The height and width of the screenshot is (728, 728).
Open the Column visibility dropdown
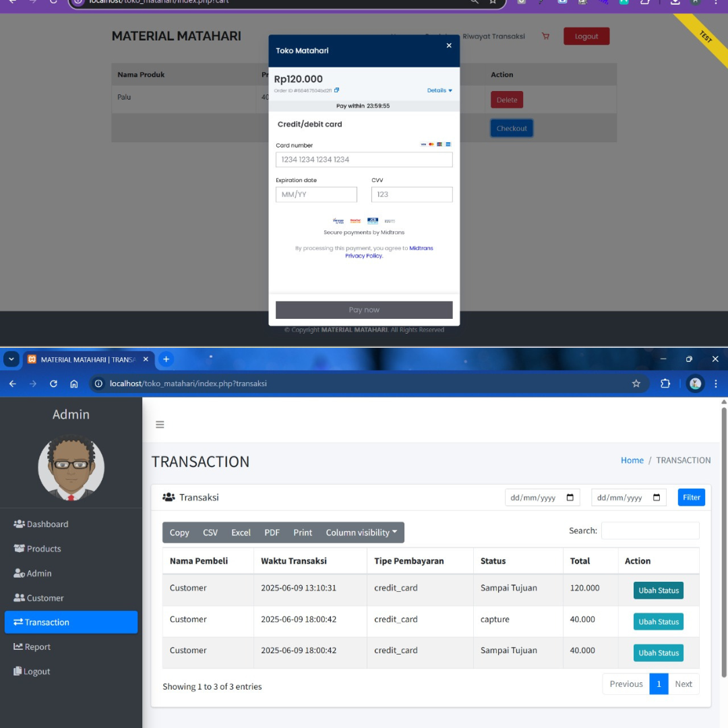[361, 533]
